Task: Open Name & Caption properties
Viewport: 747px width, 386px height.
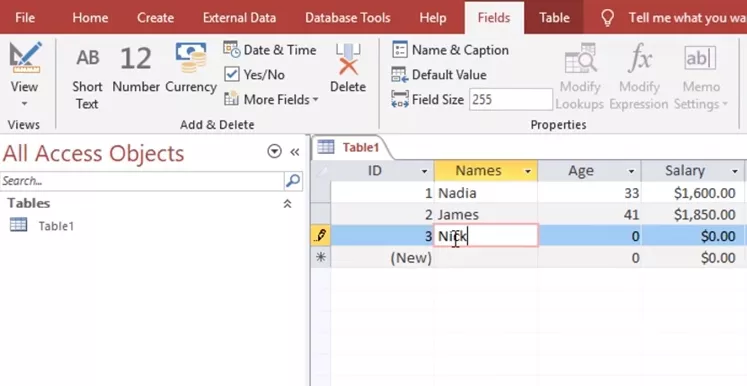Action: (x=450, y=50)
